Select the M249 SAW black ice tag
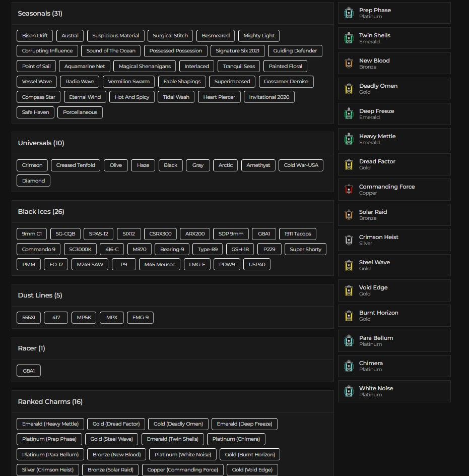Image resolution: width=469 pixels, height=476 pixels. [x=90, y=264]
